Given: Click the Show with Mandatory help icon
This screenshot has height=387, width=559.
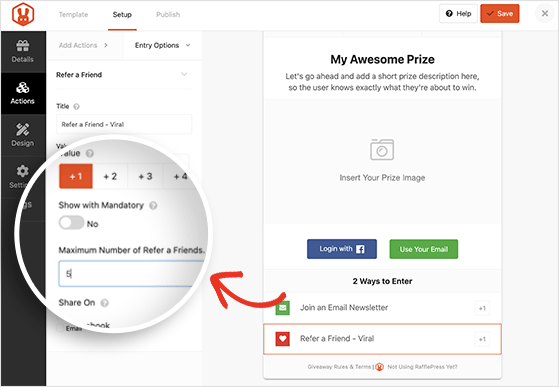Looking at the screenshot, I should 153,206.
